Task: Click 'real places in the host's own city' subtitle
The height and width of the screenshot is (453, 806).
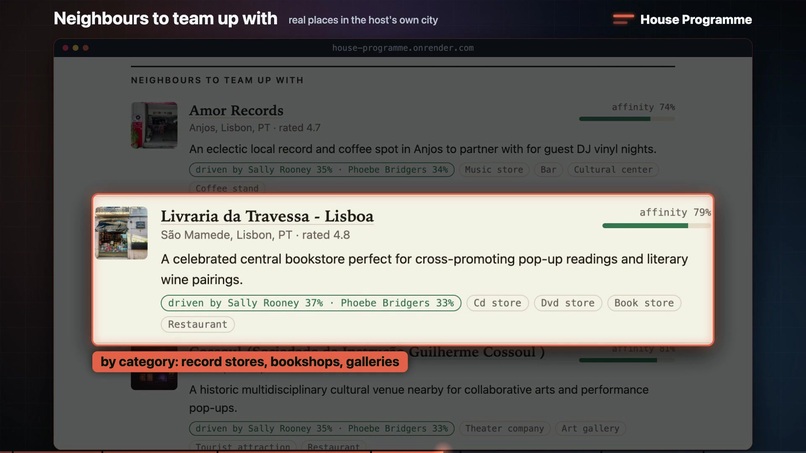Action: click(363, 20)
